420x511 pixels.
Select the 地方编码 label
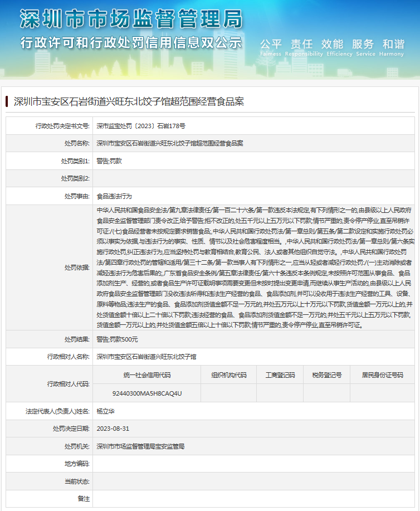coord(77,464)
